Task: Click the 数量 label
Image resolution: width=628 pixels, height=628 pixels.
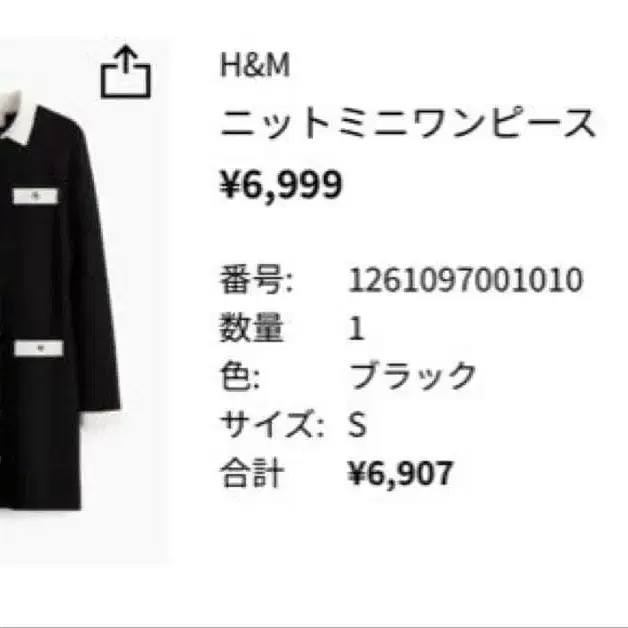Action: (252, 328)
